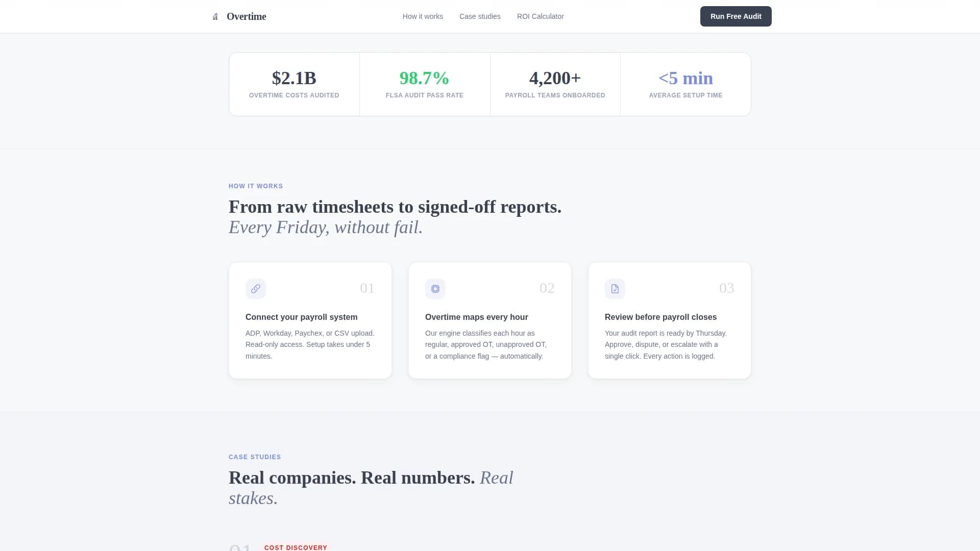Click the Your audit report is ready description
Viewport: 980px width, 551px height.
pyautogui.click(x=666, y=344)
